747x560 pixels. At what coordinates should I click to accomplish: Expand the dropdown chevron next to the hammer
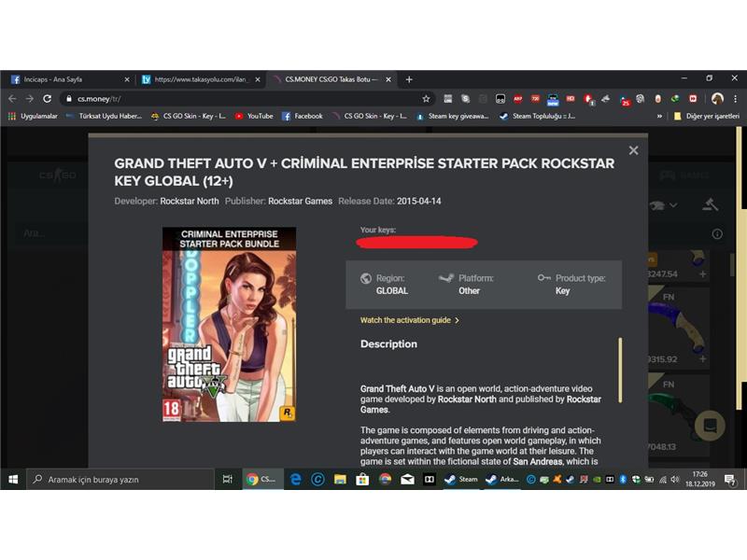click(x=673, y=205)
